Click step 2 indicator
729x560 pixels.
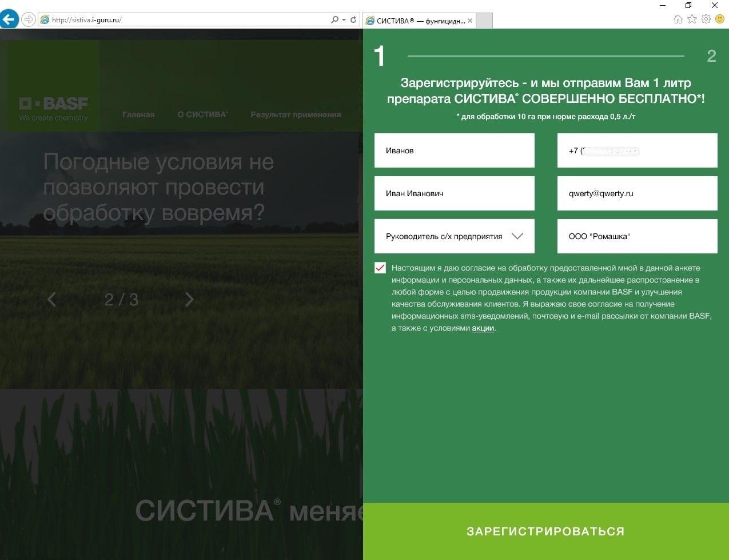coord(711,56)
